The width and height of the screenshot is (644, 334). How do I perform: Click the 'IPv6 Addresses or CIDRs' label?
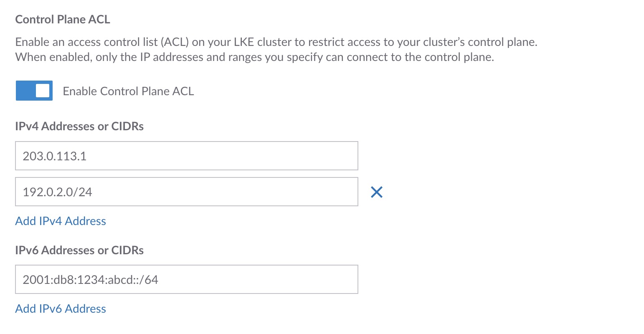[x=79, y=250]
